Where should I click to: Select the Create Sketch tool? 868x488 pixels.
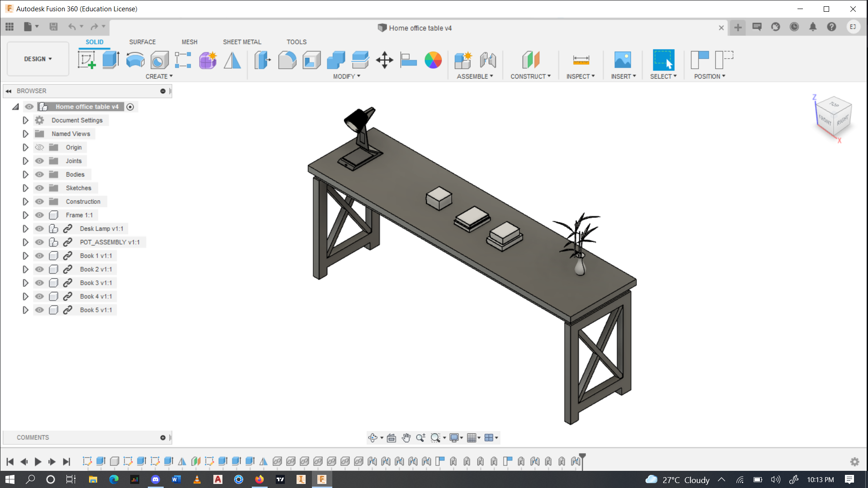point(86,60)
